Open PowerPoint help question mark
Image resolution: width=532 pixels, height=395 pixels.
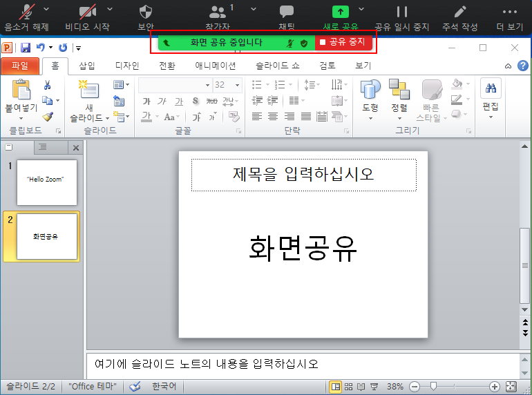tap(523, 66)
